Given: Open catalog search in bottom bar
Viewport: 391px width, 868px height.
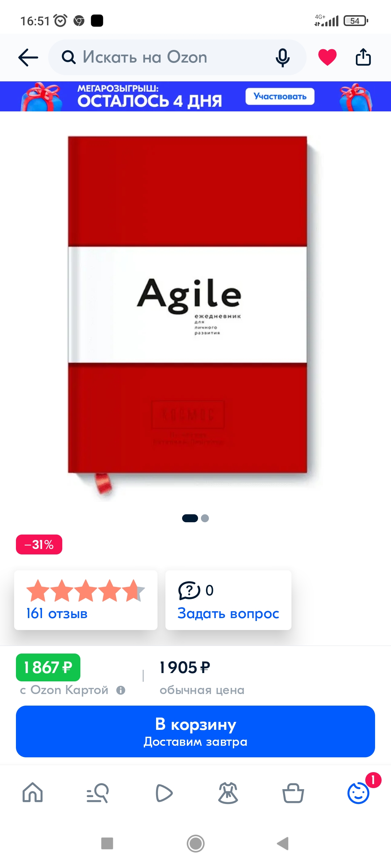Looking at the screenshot, I should pyautogui.click(x=98, y=793).
